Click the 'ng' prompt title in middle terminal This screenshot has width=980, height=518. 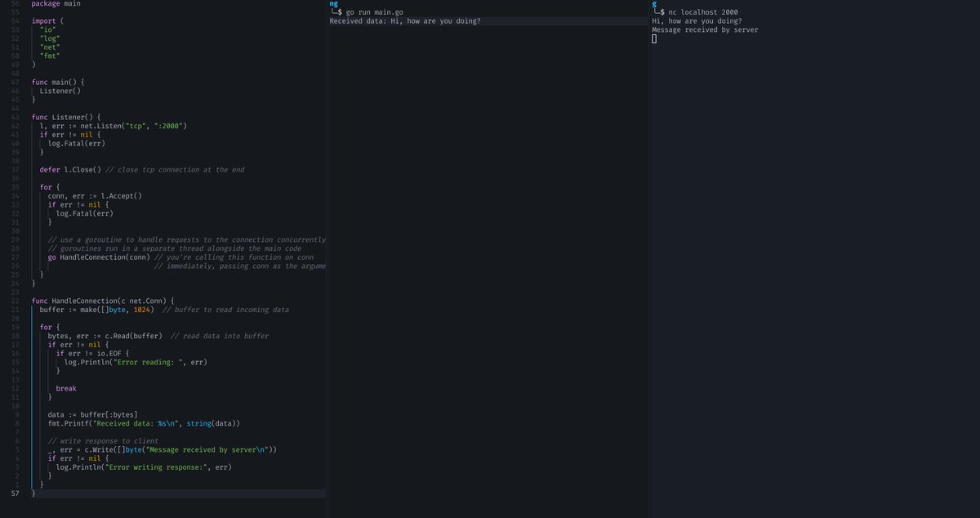pyautogui.click(x=333, y=4)
